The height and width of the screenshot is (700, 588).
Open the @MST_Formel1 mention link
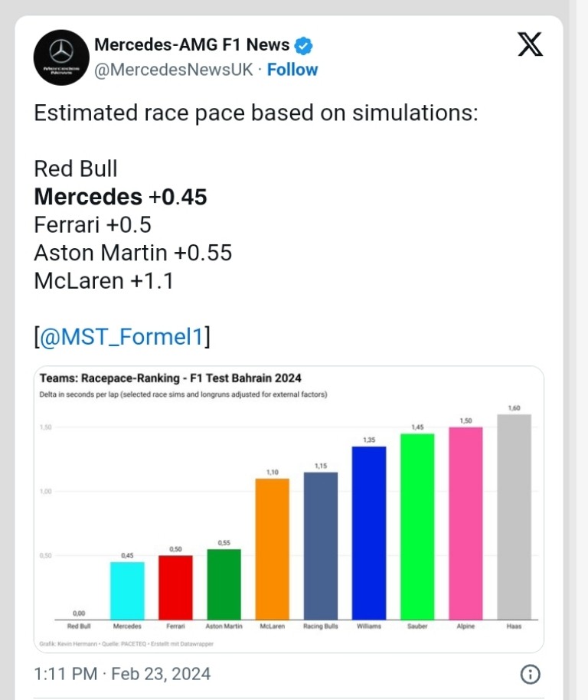122,336
